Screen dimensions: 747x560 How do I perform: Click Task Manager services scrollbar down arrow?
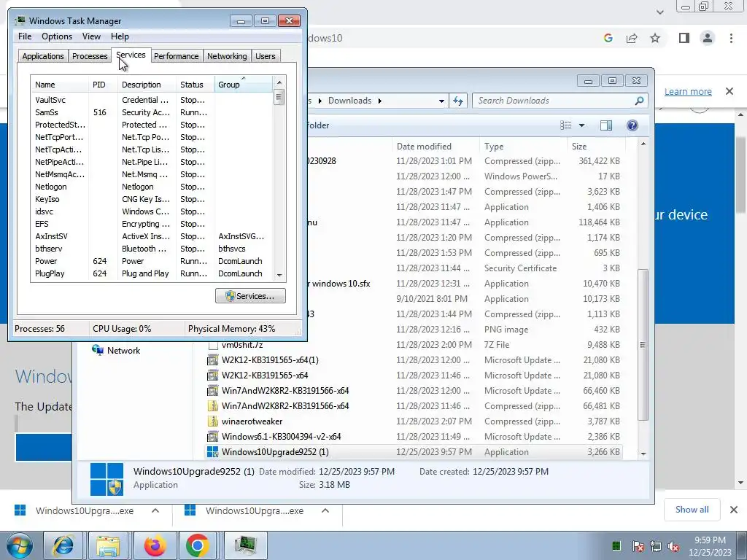279,275
